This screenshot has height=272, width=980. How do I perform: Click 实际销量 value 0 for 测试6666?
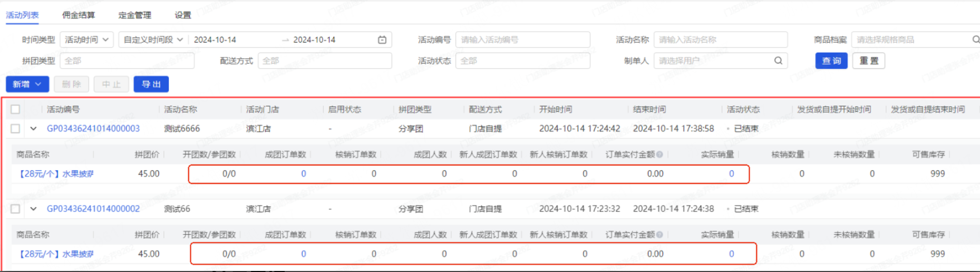point(731,173)
